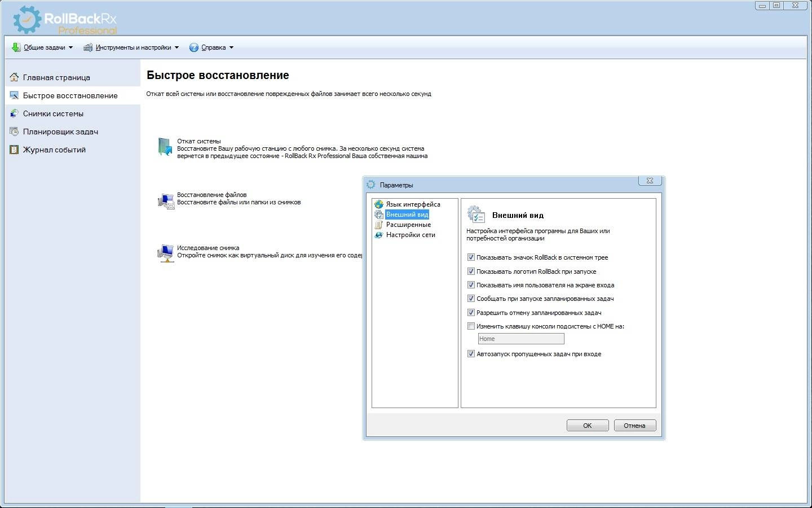Expand the Справка dropdown arrow
Viewport: 812px width, 508px height.
(231, 47)
